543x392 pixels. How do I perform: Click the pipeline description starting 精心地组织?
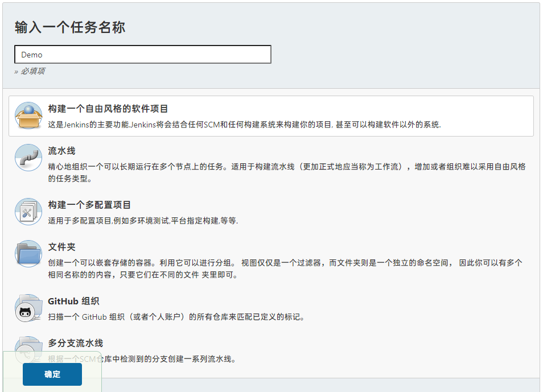(x=287, y=172)
